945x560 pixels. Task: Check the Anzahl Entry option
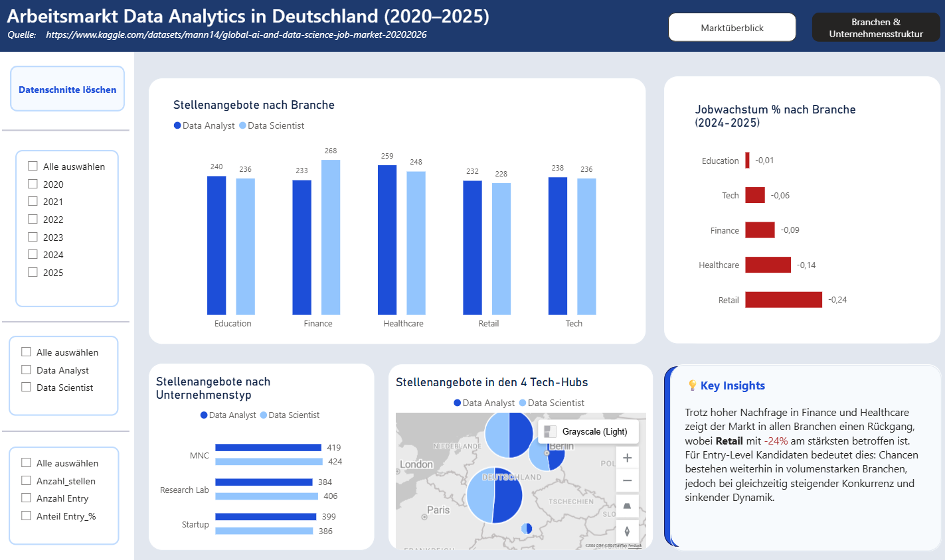pos(27,498)
